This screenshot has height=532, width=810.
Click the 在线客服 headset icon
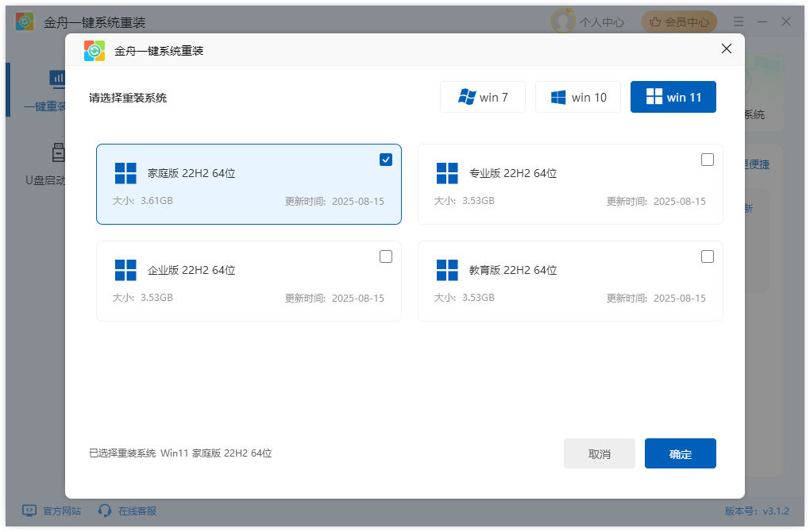[105, 511]
